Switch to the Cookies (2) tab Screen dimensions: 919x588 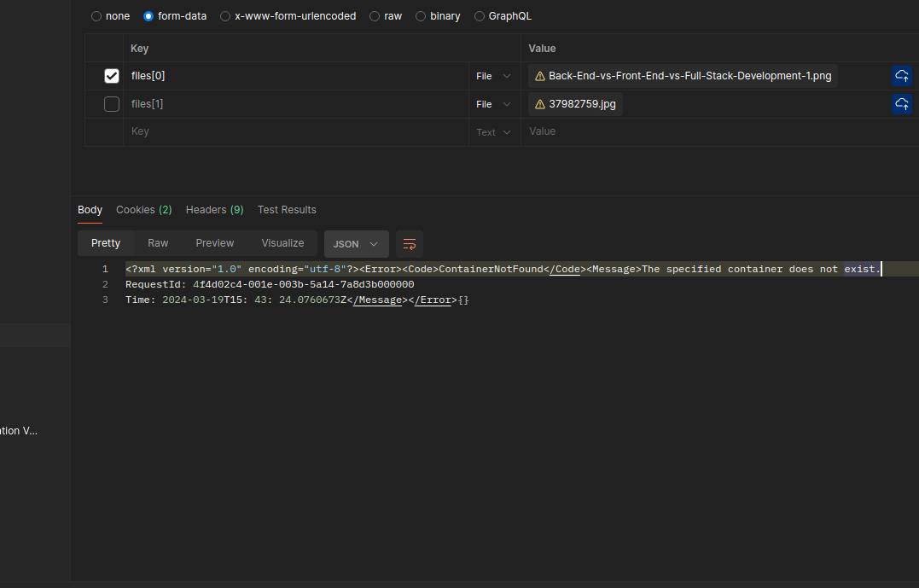143,210
